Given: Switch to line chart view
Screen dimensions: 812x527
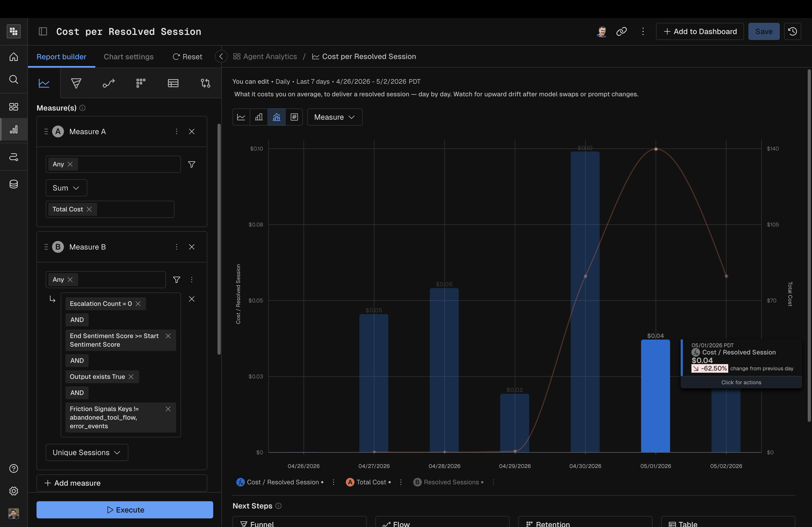Looking at the screenshot, I should (241, 117).
